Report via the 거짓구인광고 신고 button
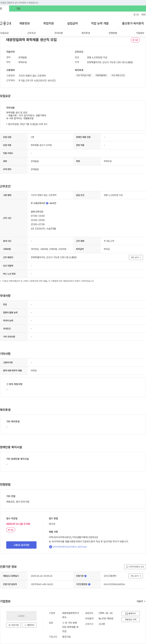The width and height of the screenshot is (146, 644). pos(135,567)
